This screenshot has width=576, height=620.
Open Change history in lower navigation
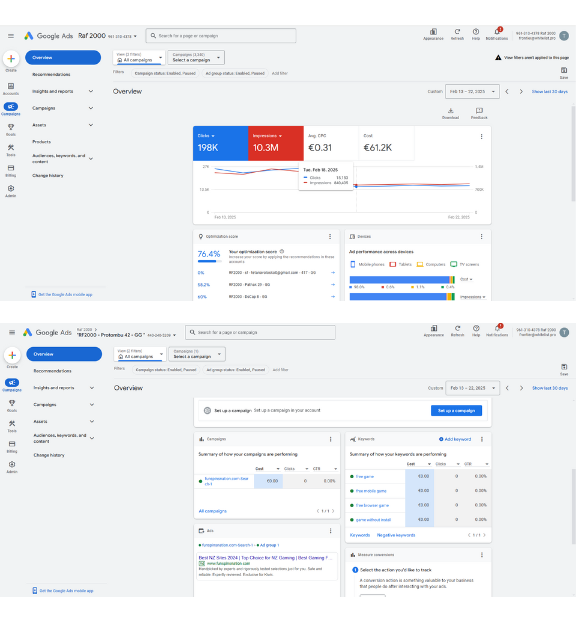(x=49, y=455)
